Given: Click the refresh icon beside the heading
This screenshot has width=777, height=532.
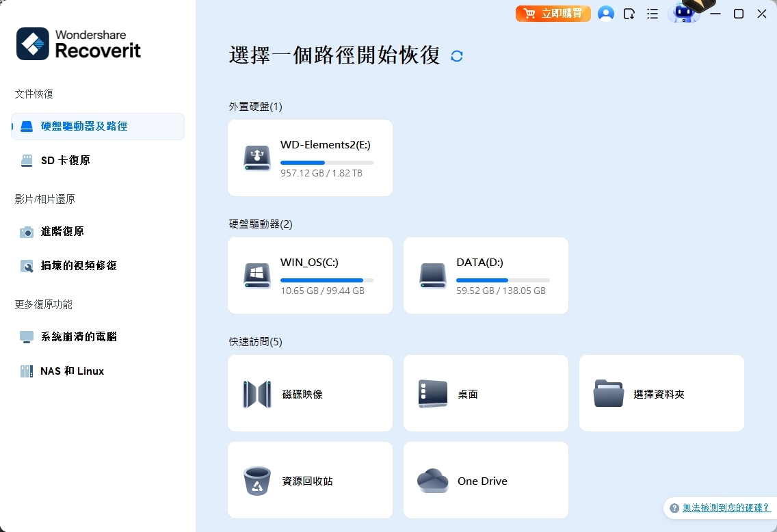Looking at the screenshot, I should coord(457,56).
